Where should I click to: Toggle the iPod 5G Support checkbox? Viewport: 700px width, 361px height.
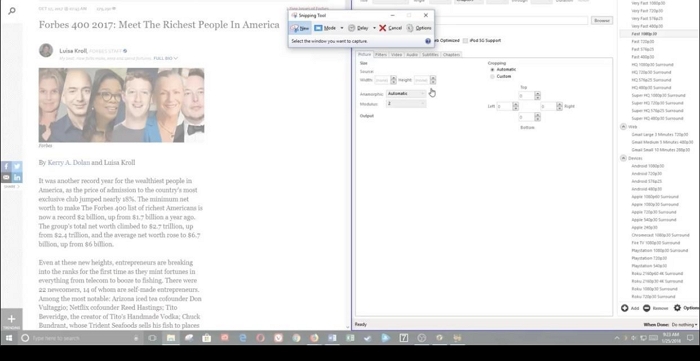click(465, 41)
